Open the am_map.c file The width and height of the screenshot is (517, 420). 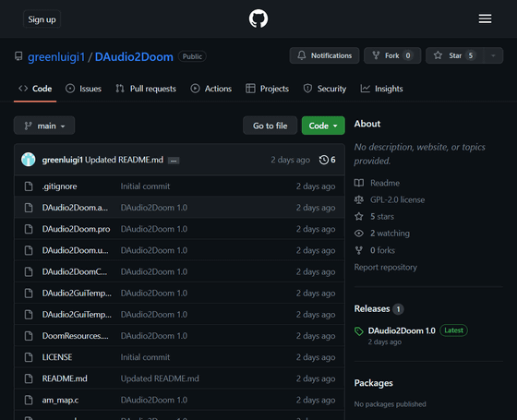60,400
